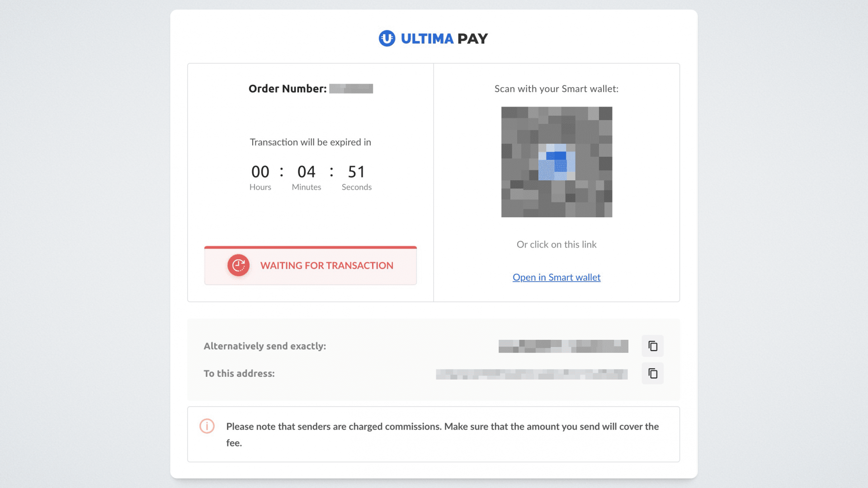Click the "To this address" label
Viewport: 868px width, 488px height.
pyautogui.click(x=239, y=374)
